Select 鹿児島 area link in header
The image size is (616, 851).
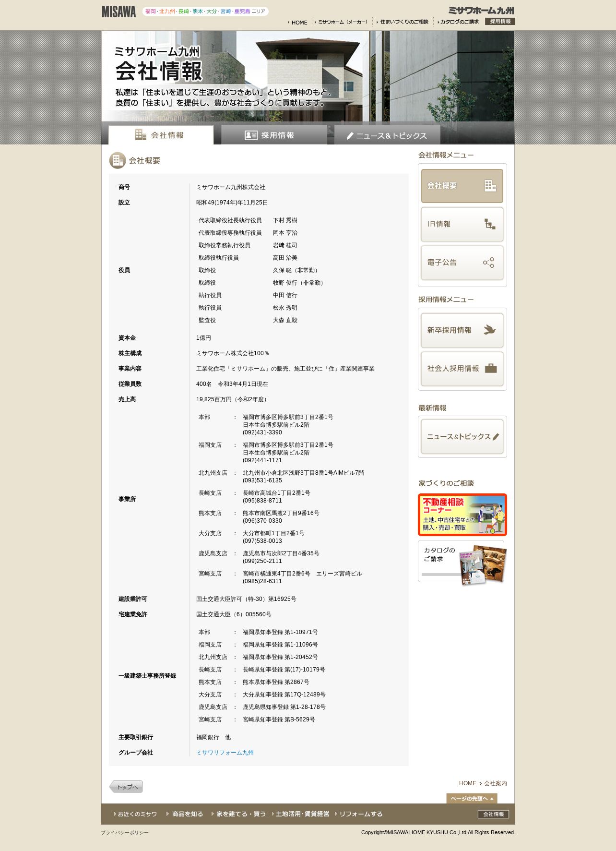(x=242, y=12)
